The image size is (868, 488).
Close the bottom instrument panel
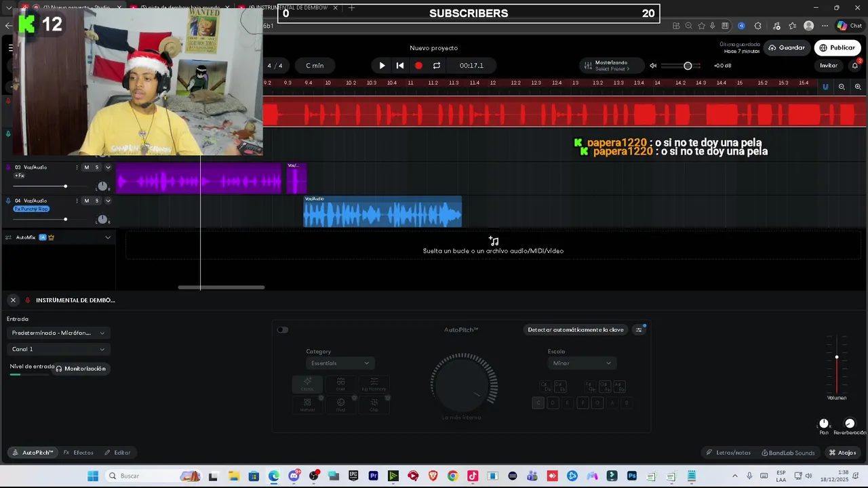(13, 300)
